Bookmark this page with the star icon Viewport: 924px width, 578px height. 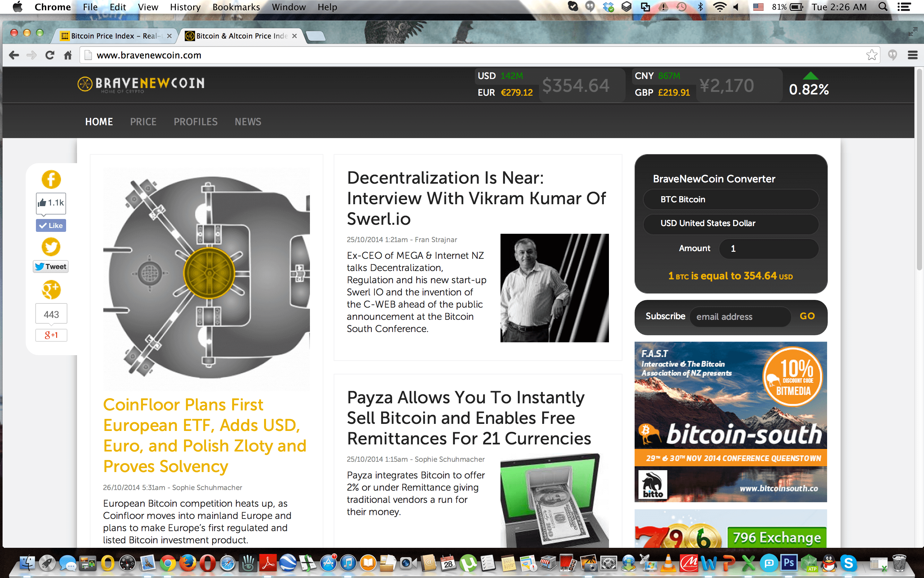[872, 55]
